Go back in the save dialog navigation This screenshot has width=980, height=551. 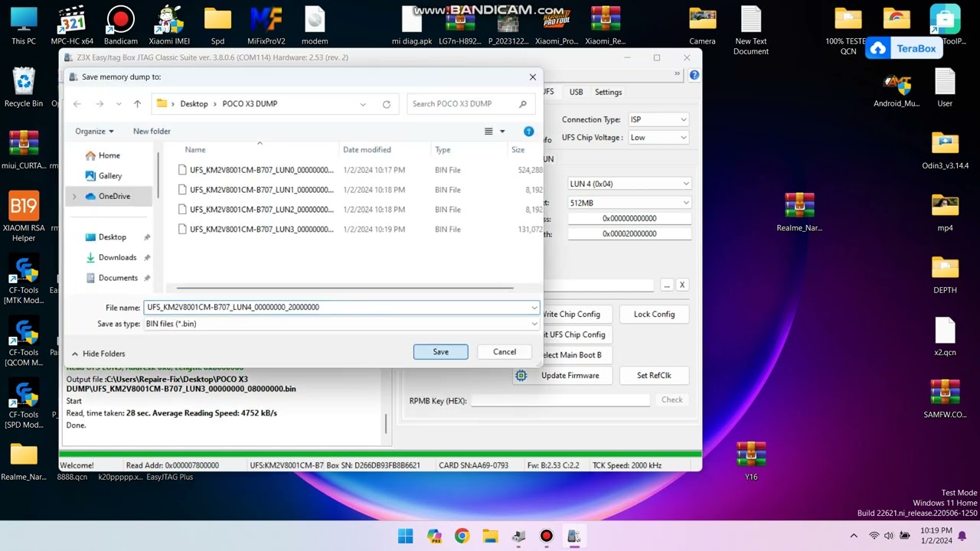77,104
